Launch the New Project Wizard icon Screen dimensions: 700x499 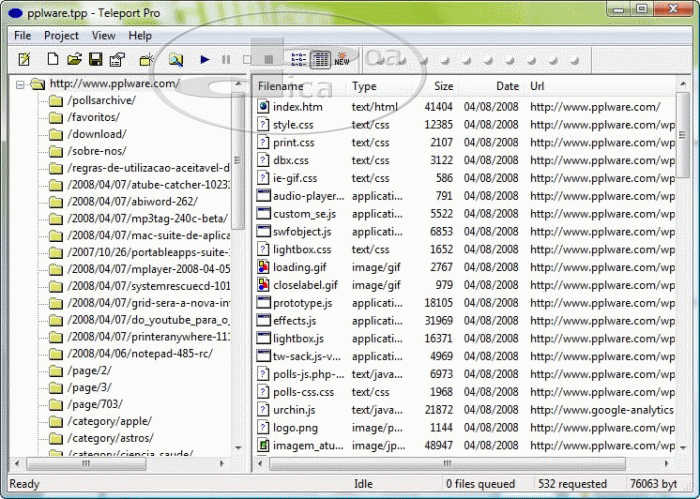point(25,60)
